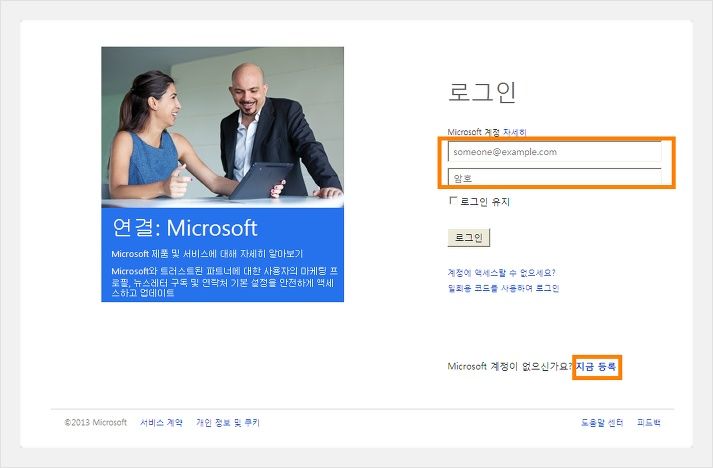Open 계정에 액세스할 수 없으세요? link
This screenshot has width=713, height=468.
coord(502,272)
